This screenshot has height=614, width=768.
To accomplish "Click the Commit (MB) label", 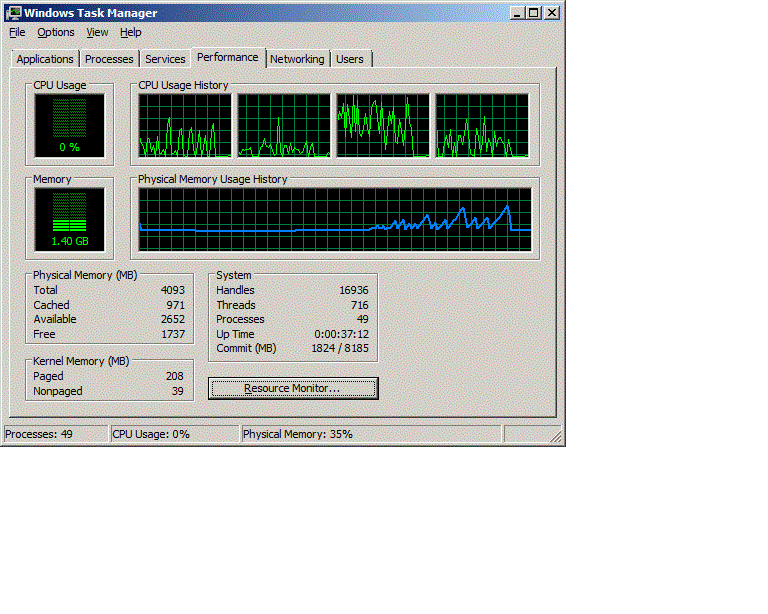I will click(x=246, y=348).
